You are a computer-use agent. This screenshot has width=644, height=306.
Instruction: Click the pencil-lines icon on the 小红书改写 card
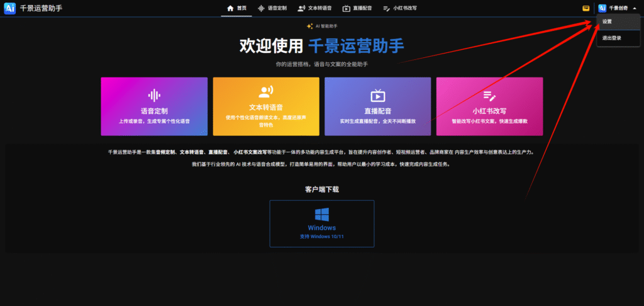coord(489,96)
